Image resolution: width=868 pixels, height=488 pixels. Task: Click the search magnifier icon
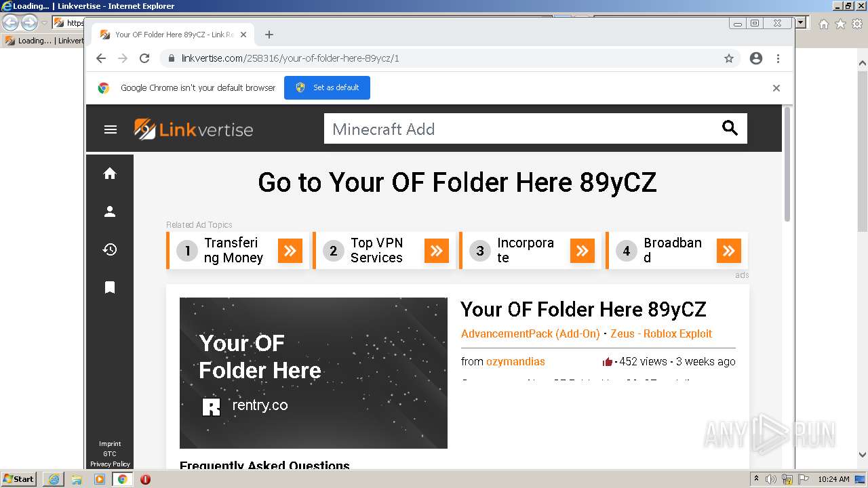click(x=730, y=128)
